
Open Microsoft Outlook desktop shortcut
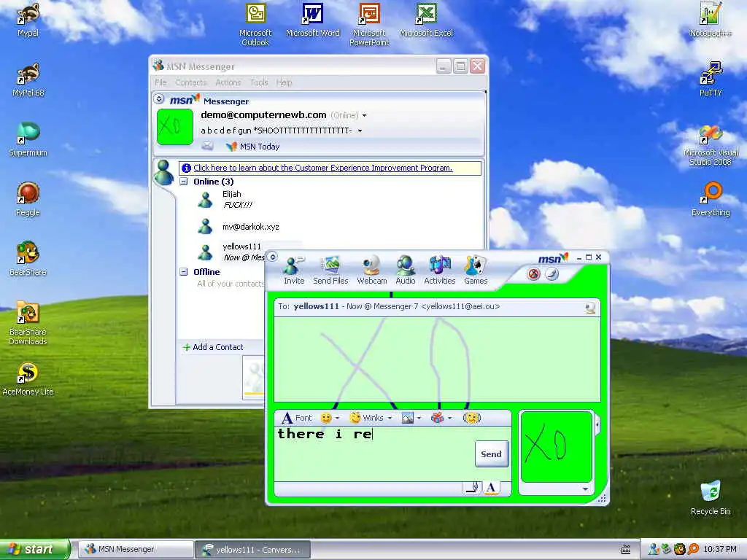(255, 25)
